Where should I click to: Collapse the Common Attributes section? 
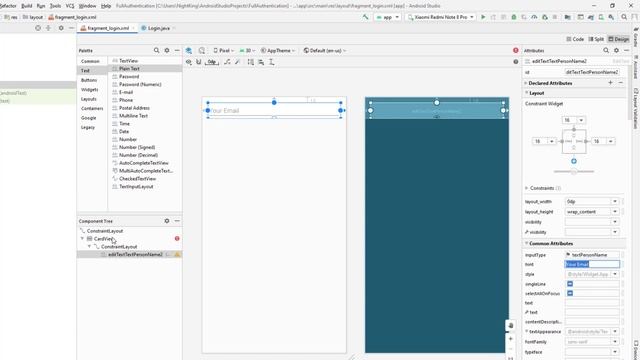click(527, 243)
